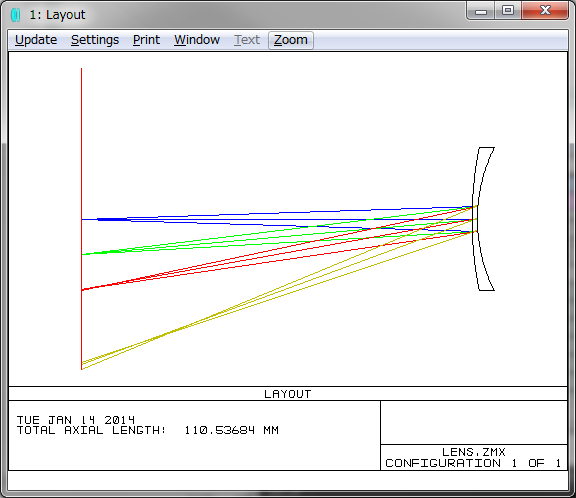Open the Print menu
This screenshot has width=576, height=498.
pyautogui.click(x=146, y=40)
